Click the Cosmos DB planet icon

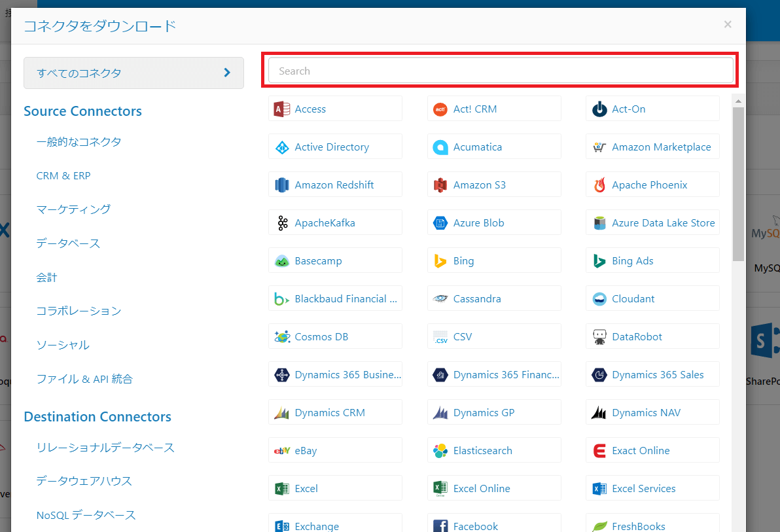tap(282, 337)
